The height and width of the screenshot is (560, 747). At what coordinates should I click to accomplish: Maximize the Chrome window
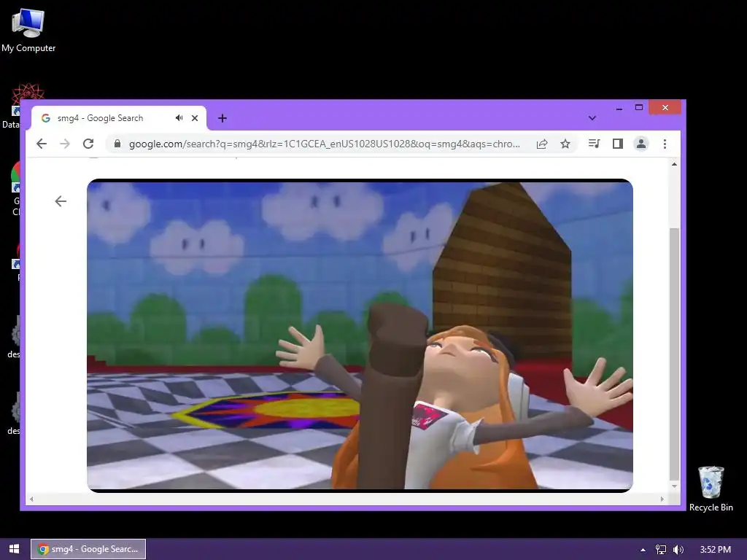click(x=639, y=108)
